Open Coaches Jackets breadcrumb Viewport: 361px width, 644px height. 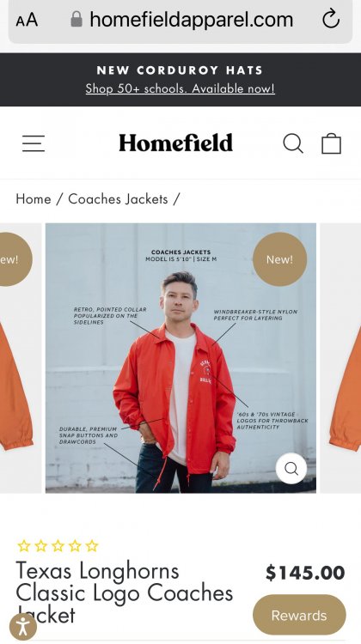118,199
